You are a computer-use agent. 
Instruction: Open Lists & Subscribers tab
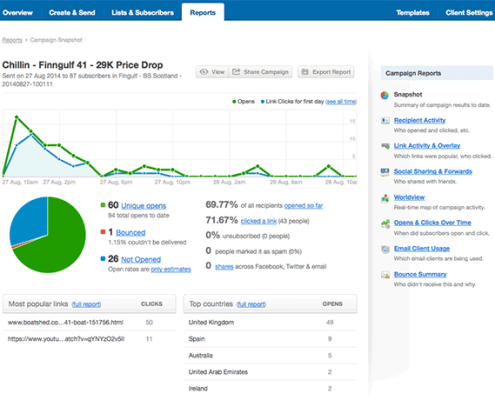point(143,13)
